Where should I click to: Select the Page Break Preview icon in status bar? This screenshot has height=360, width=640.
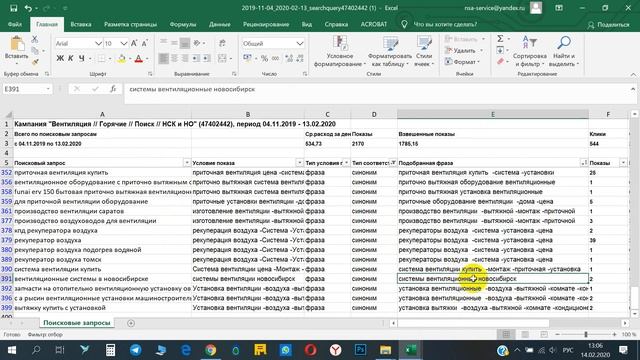point(544,334)
